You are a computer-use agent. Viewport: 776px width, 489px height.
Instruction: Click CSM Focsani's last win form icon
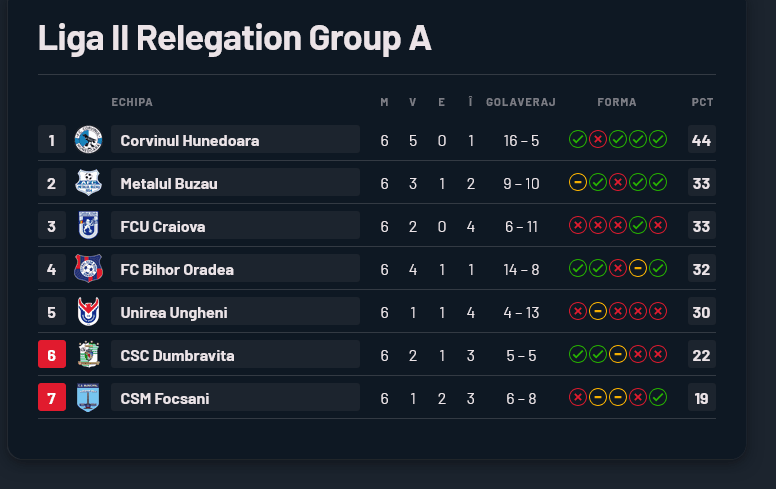tap(658, 398)
